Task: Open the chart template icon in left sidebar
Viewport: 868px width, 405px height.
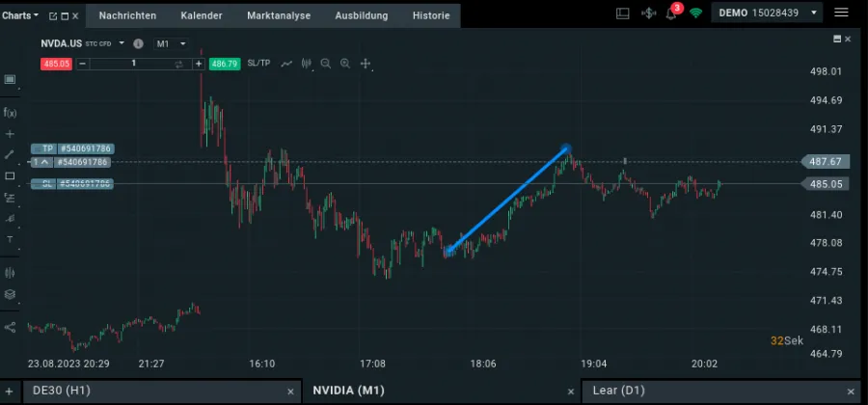Action: pyautogui.click(x=10, y=80)
